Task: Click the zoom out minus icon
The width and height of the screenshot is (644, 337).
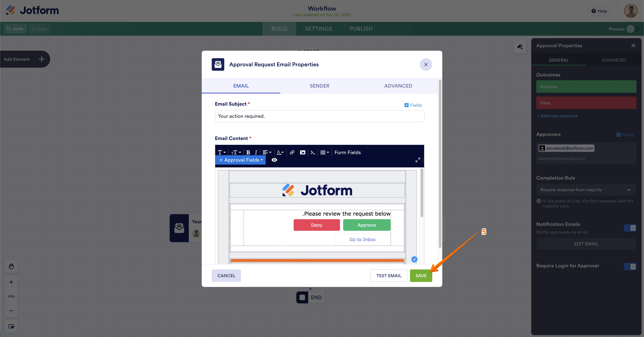Action: point(11,311)
